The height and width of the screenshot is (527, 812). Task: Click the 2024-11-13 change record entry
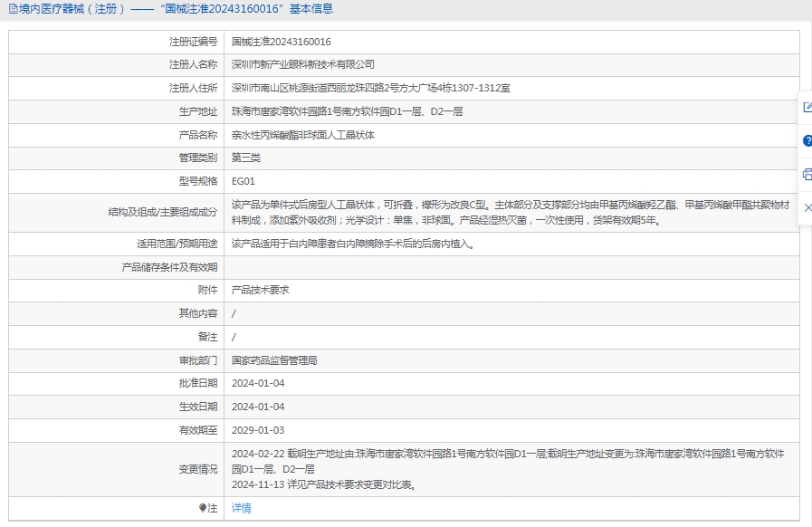pyautogui.click(x=323, y=485)
